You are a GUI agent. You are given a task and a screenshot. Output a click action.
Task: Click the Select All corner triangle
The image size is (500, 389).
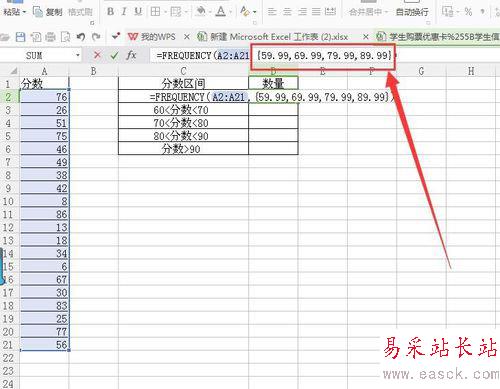click(13, 71)
